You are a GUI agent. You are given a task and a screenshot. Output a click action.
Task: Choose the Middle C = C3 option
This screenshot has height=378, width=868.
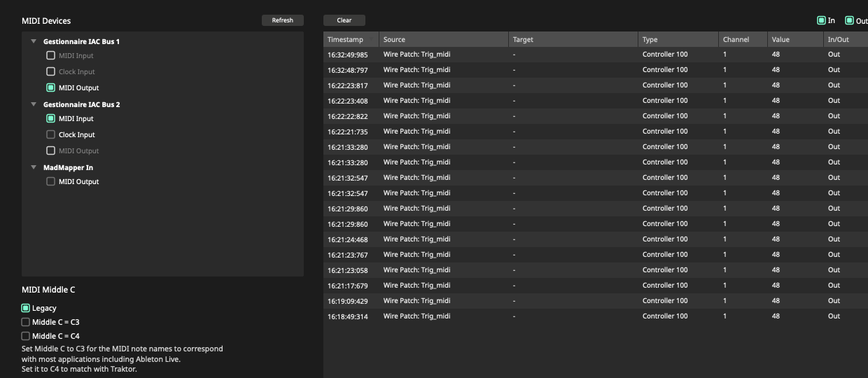(26, 322)
